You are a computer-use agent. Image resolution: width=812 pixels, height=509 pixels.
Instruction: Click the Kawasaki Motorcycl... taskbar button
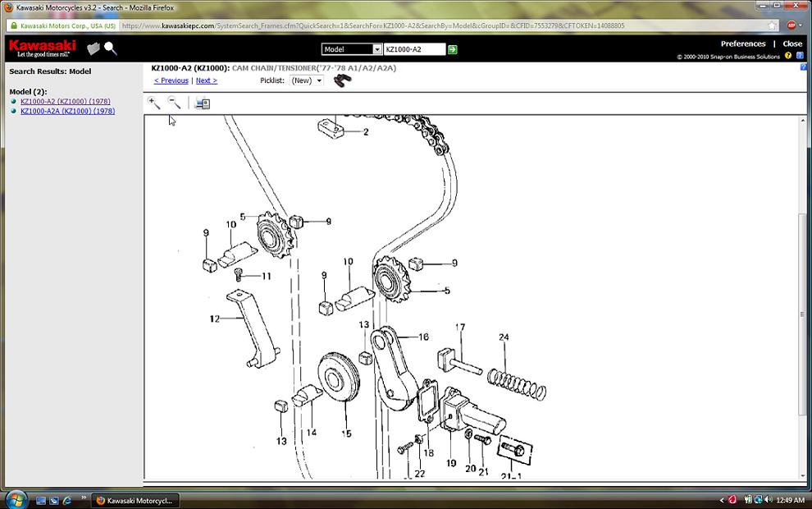[135, 500]
